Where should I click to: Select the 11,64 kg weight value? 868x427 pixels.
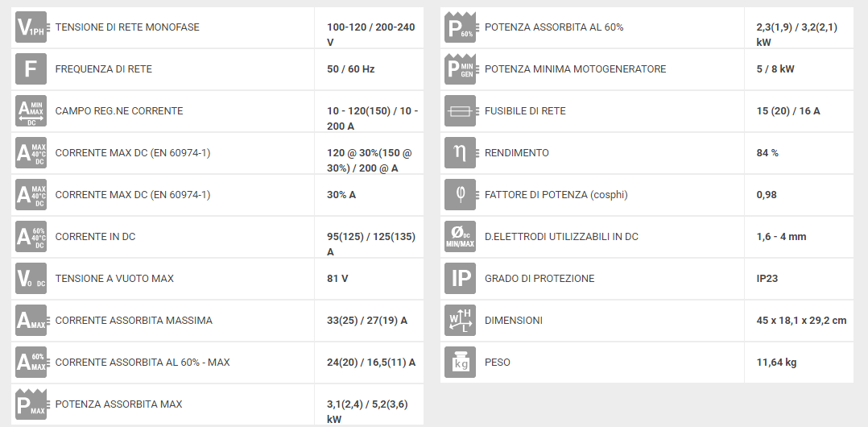(777, 363)
